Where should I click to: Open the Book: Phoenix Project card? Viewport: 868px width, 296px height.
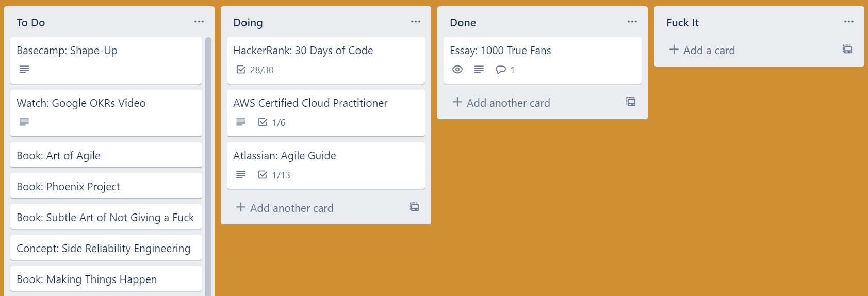tap(106, 186)
